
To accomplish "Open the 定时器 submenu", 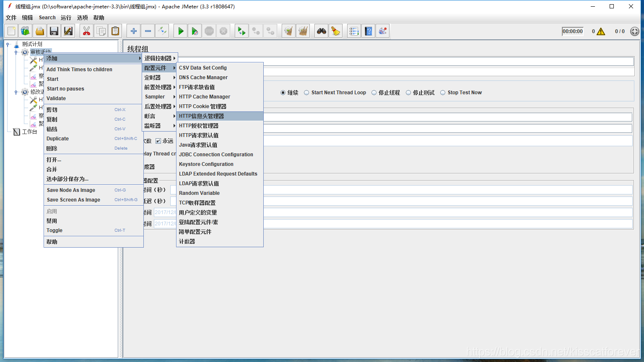I will click(160, 78).
